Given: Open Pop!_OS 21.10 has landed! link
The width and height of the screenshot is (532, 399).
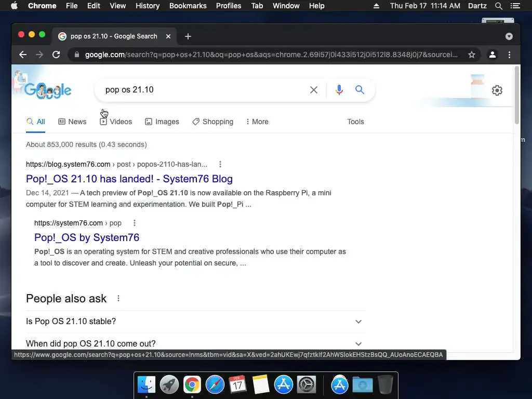Looking at the screenshot, I should pyautogui.click(x=129, y=179).
